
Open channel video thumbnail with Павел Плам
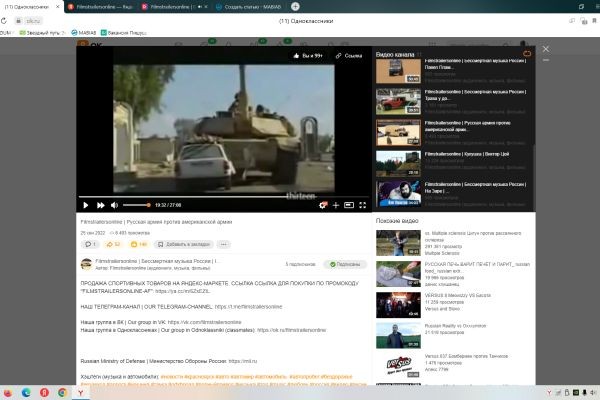tap(398, 71)
